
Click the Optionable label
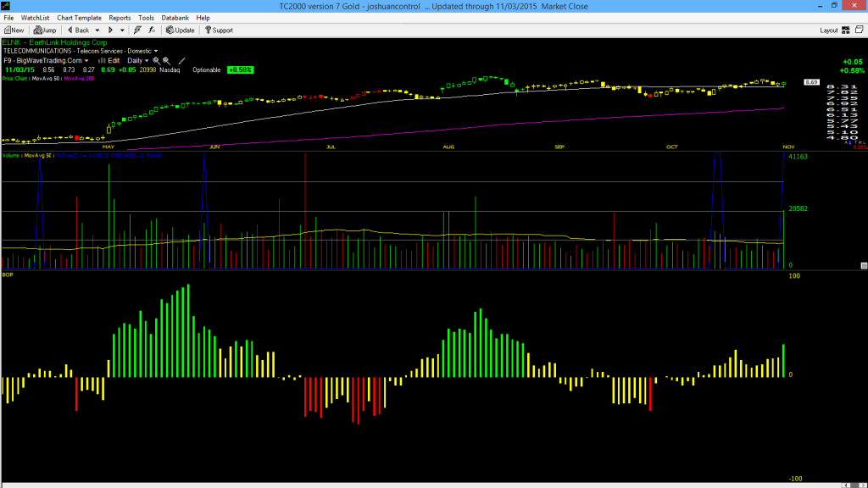coord(207,69)
